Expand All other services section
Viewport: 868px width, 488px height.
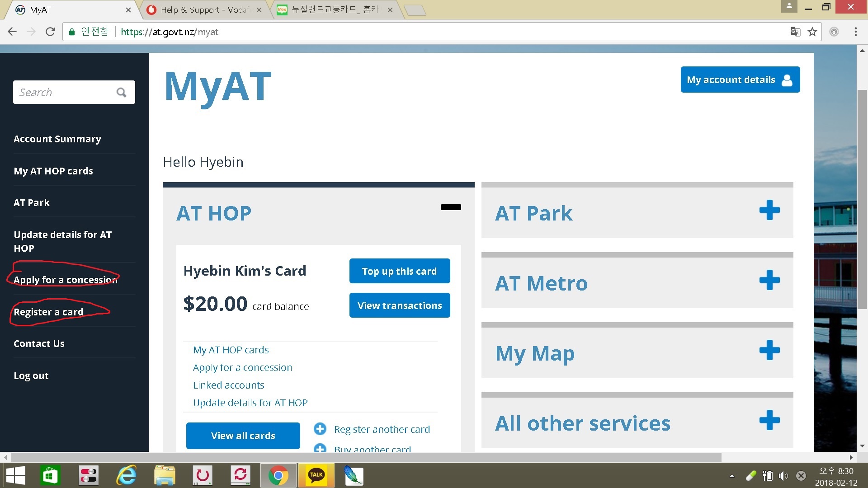pos(769,420)
